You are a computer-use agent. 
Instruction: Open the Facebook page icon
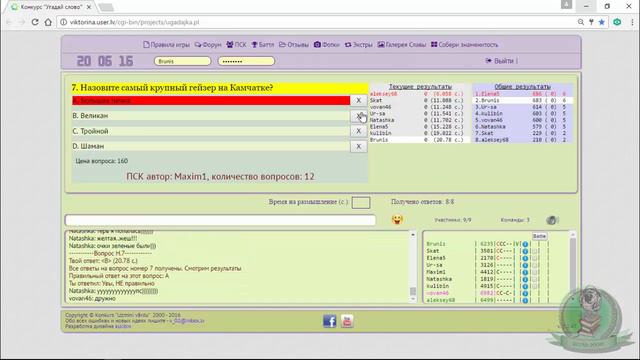(329, 321)
